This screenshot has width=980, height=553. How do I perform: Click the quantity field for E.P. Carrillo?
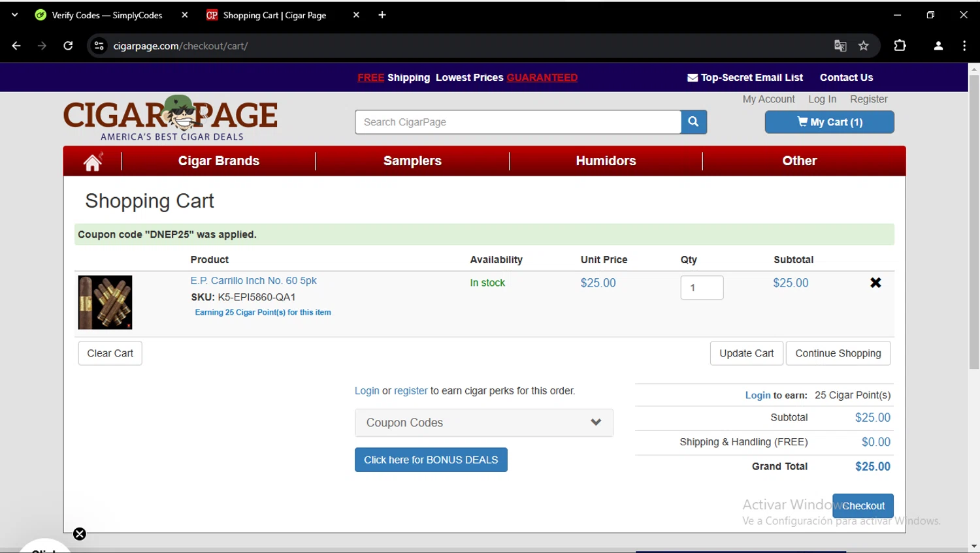pos(702,287)
